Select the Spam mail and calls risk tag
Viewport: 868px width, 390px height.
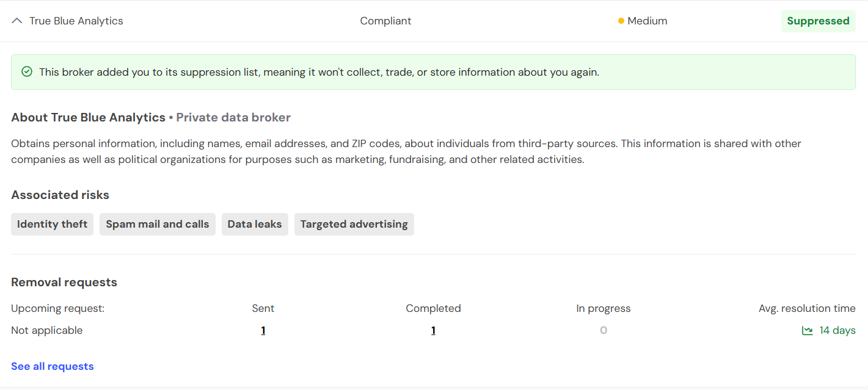[157, 224]
